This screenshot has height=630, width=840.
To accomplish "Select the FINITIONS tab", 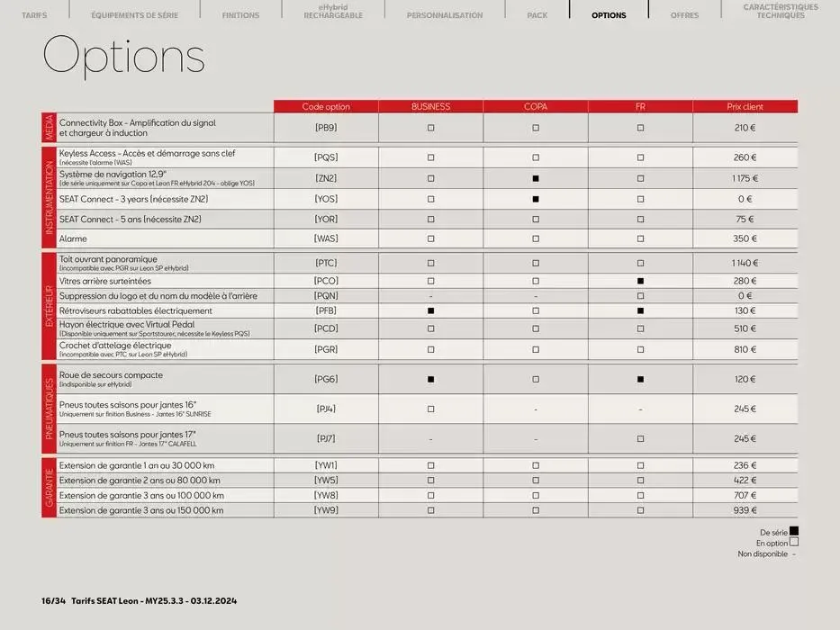I will coord(239,14).
